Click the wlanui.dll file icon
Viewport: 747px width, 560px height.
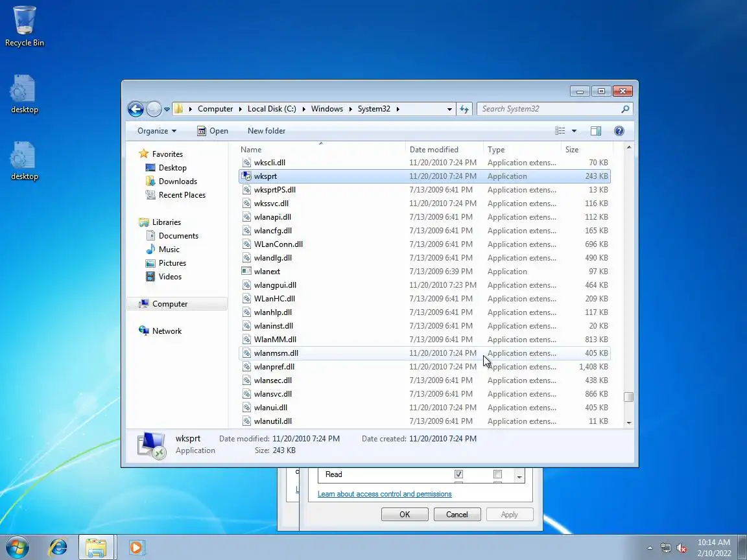[246, 408]
